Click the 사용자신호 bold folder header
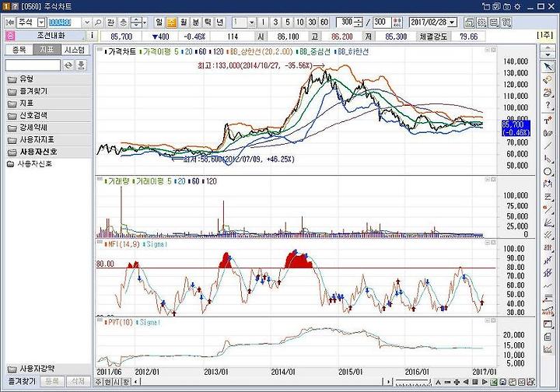This screenshot has width=560, height=392. click(48, 152)
